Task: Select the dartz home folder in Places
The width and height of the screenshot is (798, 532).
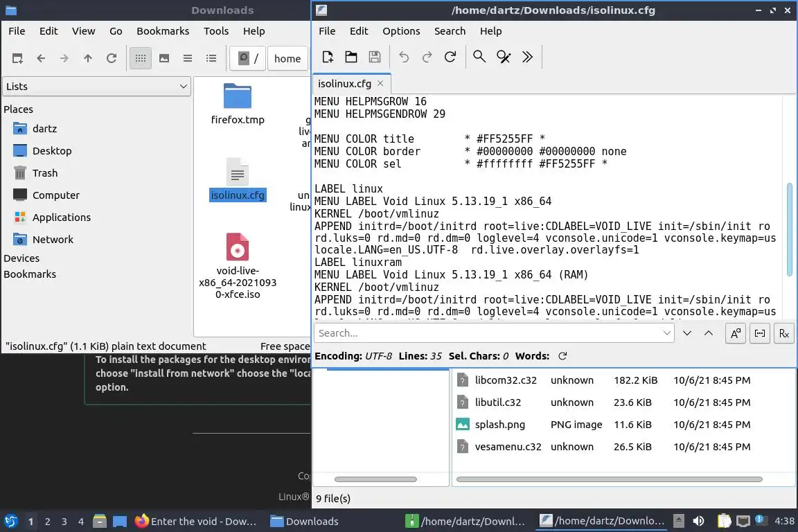Action: point(45,129)
